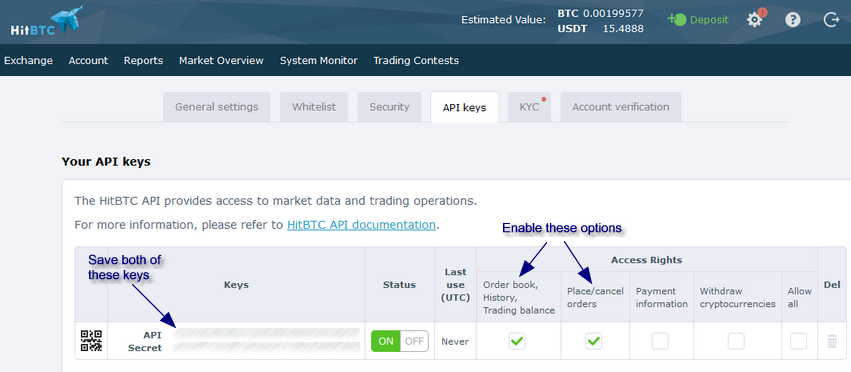Image resolution: width=851 pixels, height=372 pixels.
Task: Click the 'Estimated Value:' label
Action: (x=503, y=20)
